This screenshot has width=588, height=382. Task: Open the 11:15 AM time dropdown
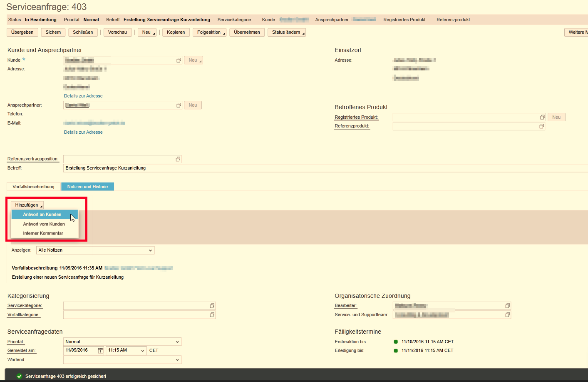pyautogui.click(x=142, y=351)
